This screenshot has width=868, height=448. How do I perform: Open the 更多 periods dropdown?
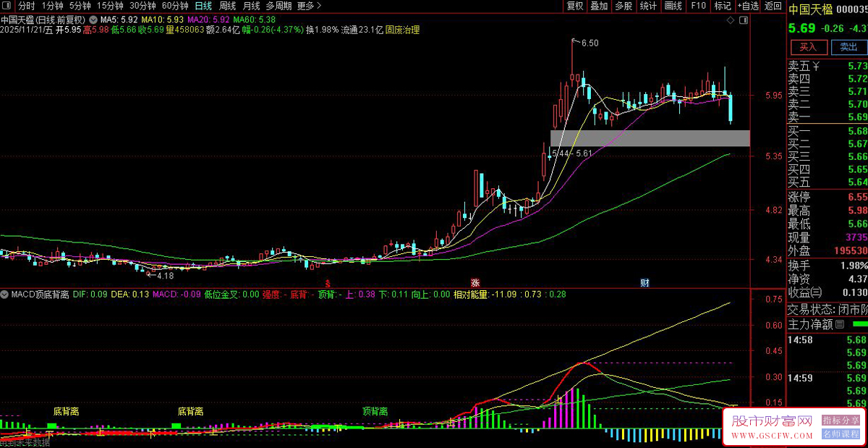coord(310,6)
